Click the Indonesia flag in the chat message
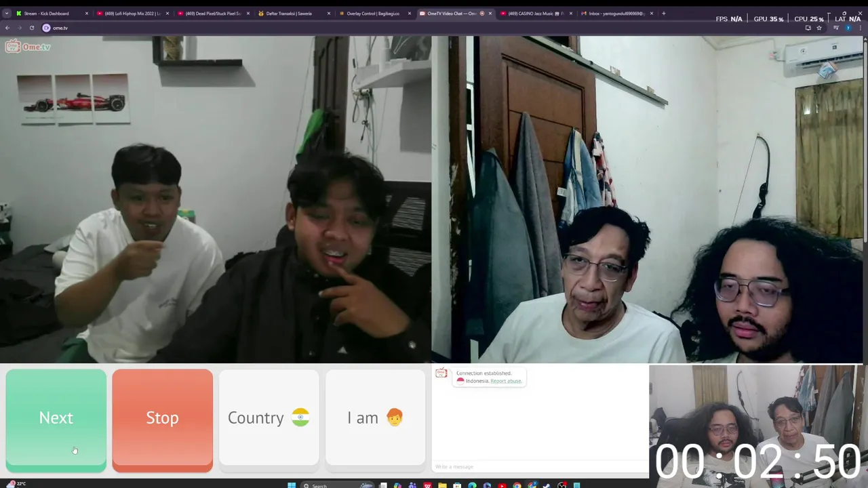Image resolution: width=868 pixels, height=488 pixels. click(x=460, y=381)
